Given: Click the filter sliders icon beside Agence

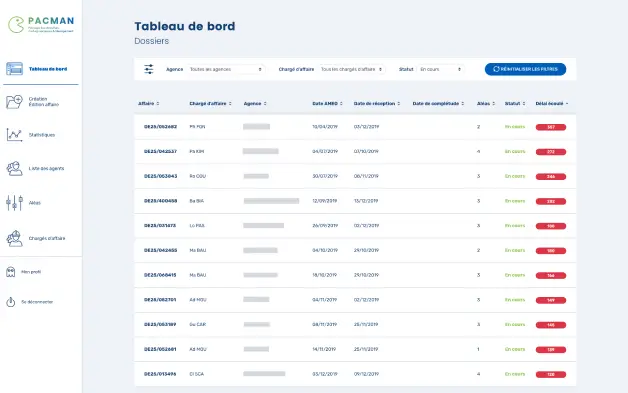Looking at the screenshot, I should coord(149,69).
